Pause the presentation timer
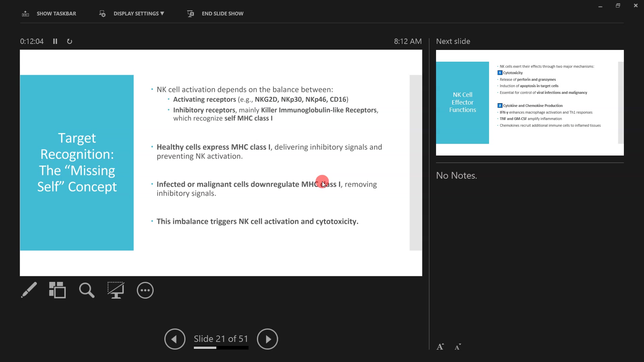 coord(55,41)
